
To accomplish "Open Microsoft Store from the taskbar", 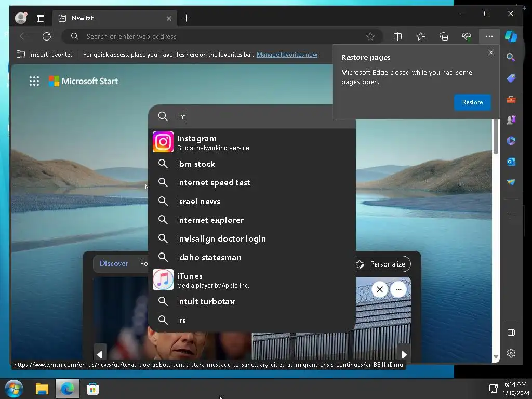I will point(92,389).
